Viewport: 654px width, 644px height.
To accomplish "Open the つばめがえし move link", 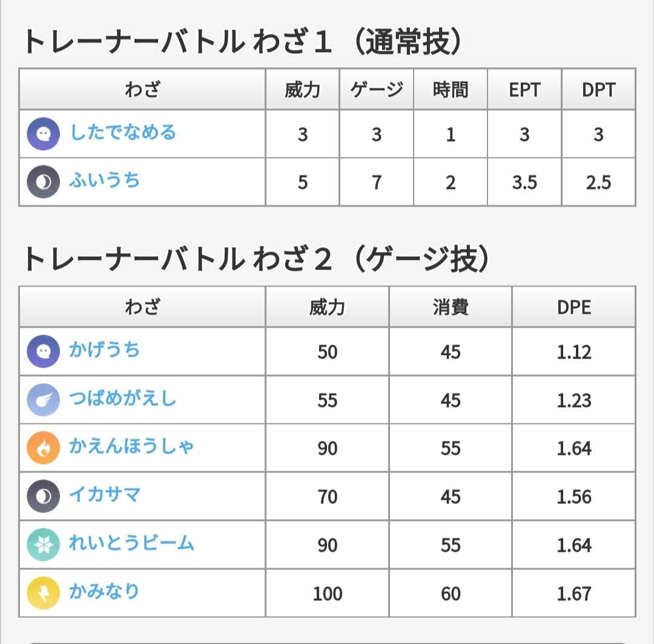I will (x=123, y=398).
